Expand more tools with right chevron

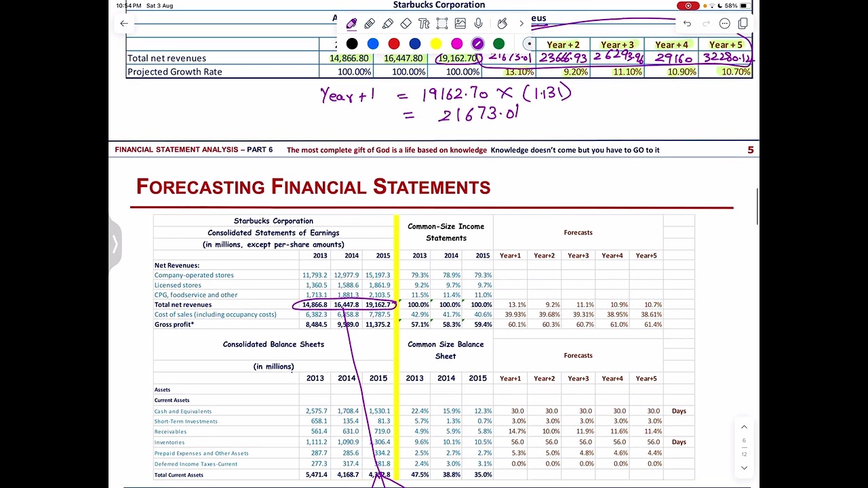tap(521, 24)
